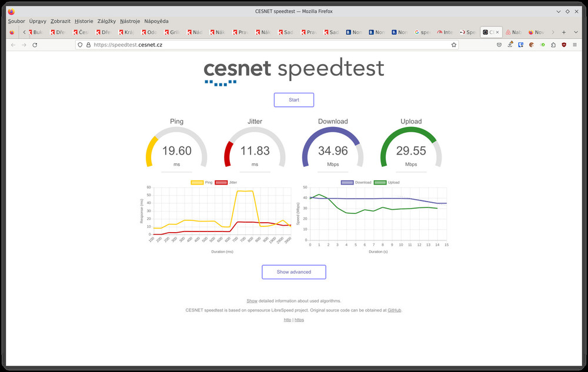Viewport: 588px width, 372px height.
Task: Click the Jitter value 11.83
Action: [x=255, y=151]
